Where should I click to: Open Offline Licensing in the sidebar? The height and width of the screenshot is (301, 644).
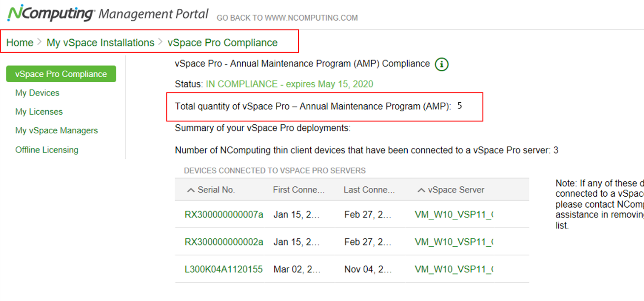(47, 150)
